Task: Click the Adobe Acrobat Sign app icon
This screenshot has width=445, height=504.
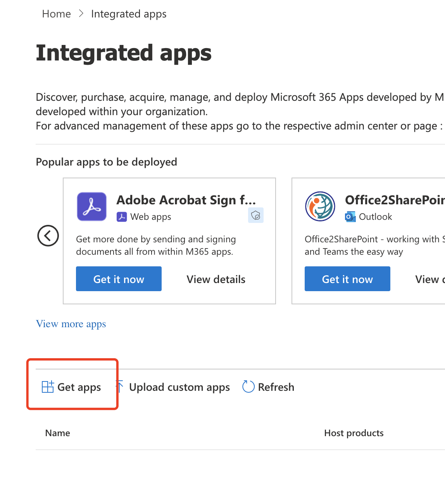Action: 92,207
